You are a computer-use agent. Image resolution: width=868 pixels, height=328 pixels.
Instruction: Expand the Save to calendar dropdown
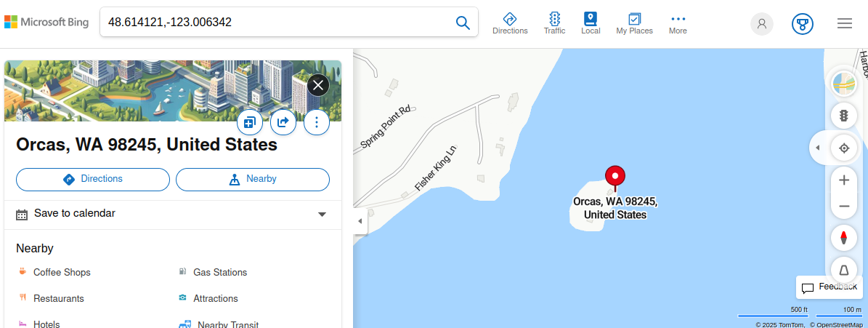pyautogui.click(x=323, y=215)
